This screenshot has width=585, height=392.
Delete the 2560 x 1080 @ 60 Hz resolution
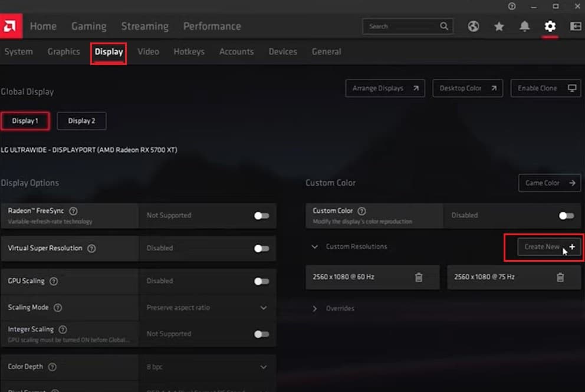(x=419, y=277)
